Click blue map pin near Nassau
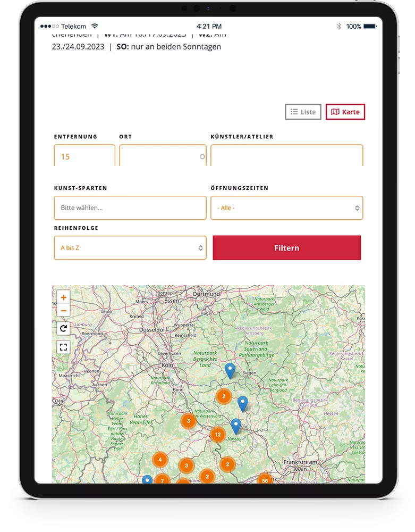The height and width of the screenshot is (532, 415). [x=235, y=426]
